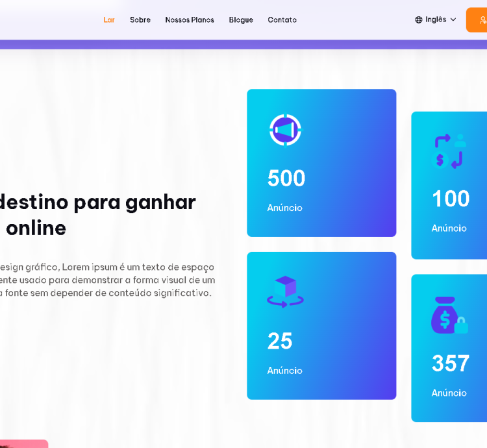Click Anúncio label under 500
This screenshot has height=448, width=487.
[285, 208]
